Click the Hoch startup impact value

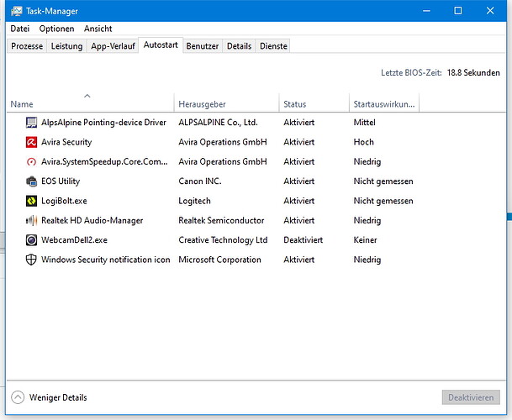tap(363, 142)
